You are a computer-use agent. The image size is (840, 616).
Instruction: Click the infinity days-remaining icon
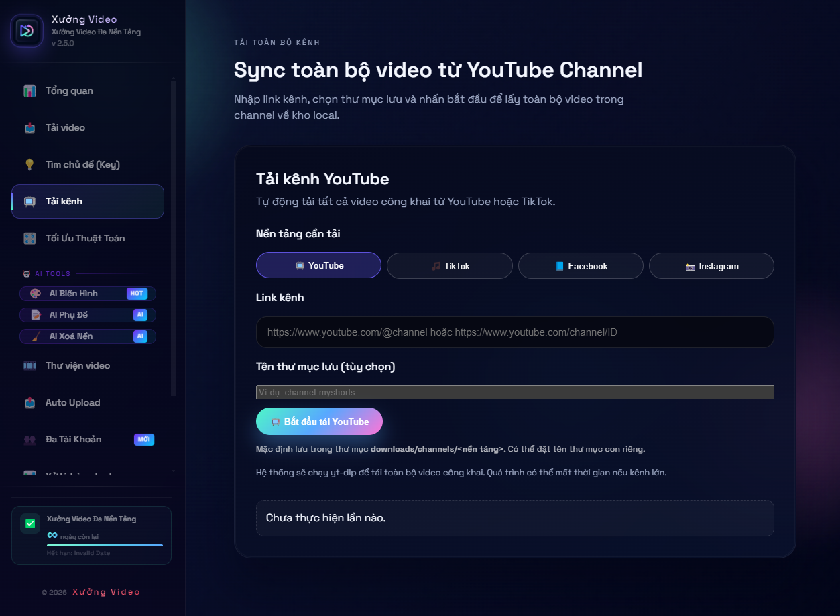pos(52,535)
